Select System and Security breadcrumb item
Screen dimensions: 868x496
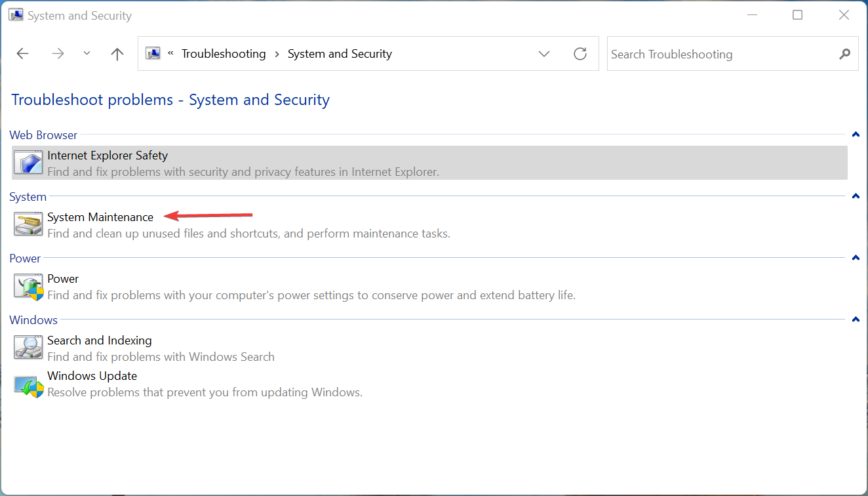click(340, 54)
